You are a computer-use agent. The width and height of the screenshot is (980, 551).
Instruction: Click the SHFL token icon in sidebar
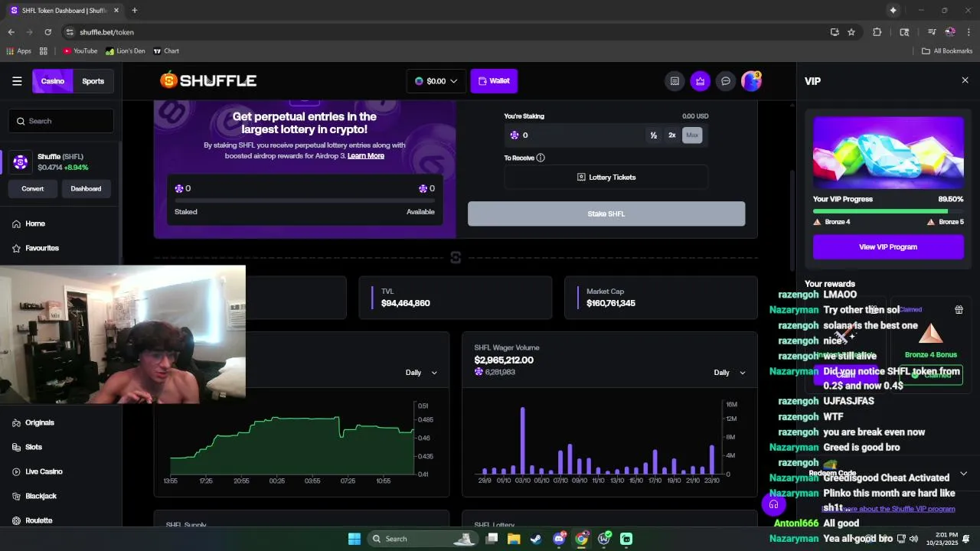coord(21,161)
